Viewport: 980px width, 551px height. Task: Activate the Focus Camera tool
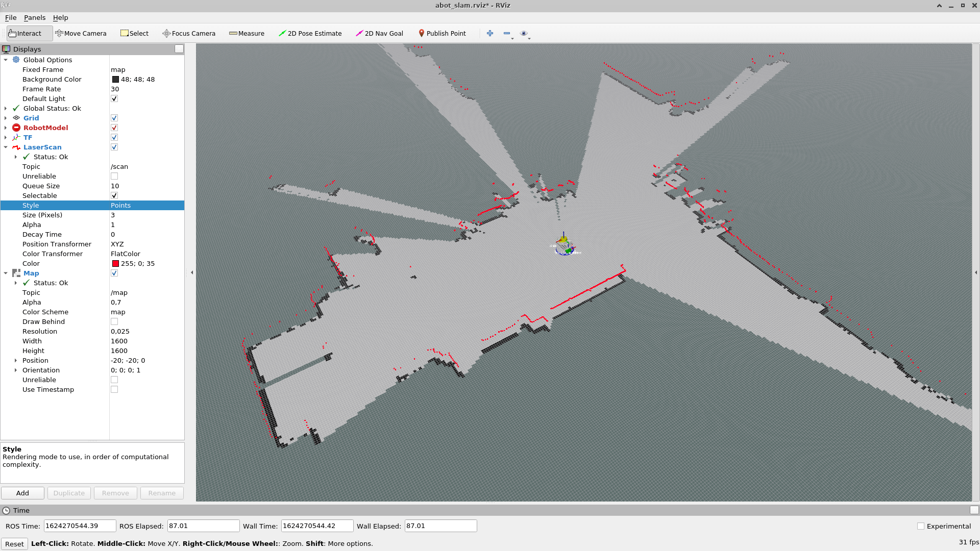(x=188, y=33)
